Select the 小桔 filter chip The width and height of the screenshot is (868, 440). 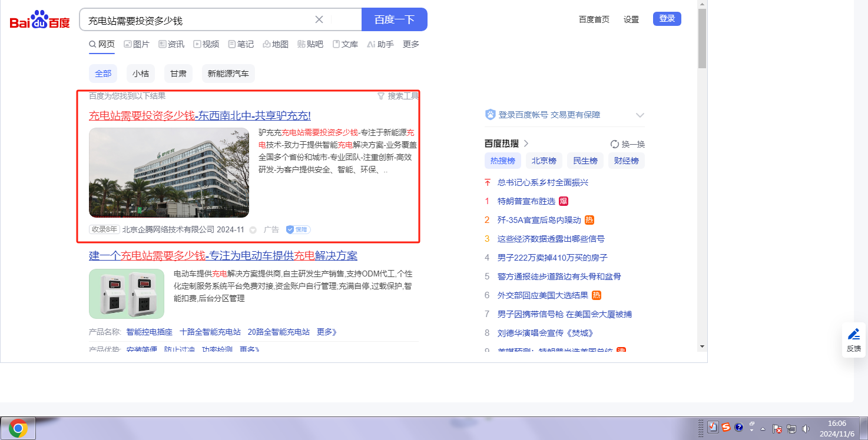(x=140, y=74)
